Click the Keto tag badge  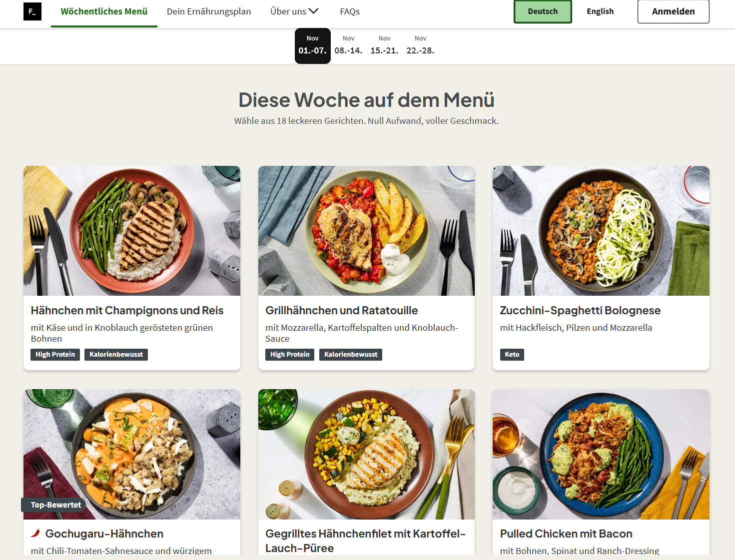[512, 354]
